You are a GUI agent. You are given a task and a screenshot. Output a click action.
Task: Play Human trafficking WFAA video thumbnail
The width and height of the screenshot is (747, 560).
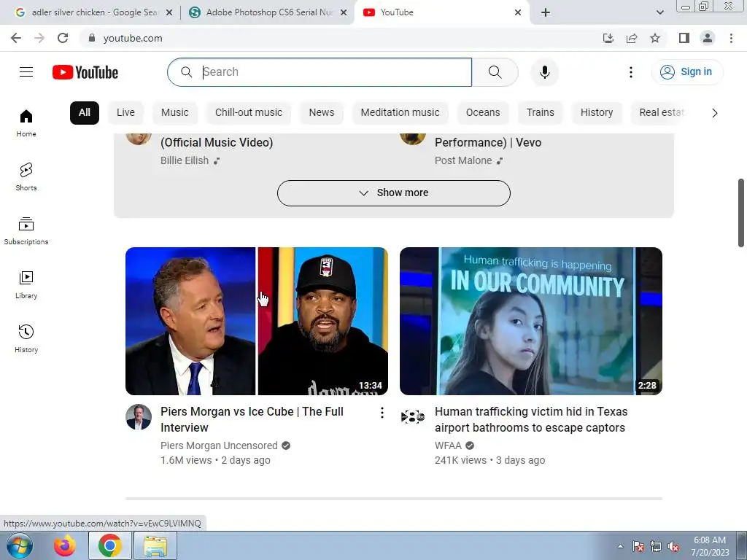click(x=531, y=321)
